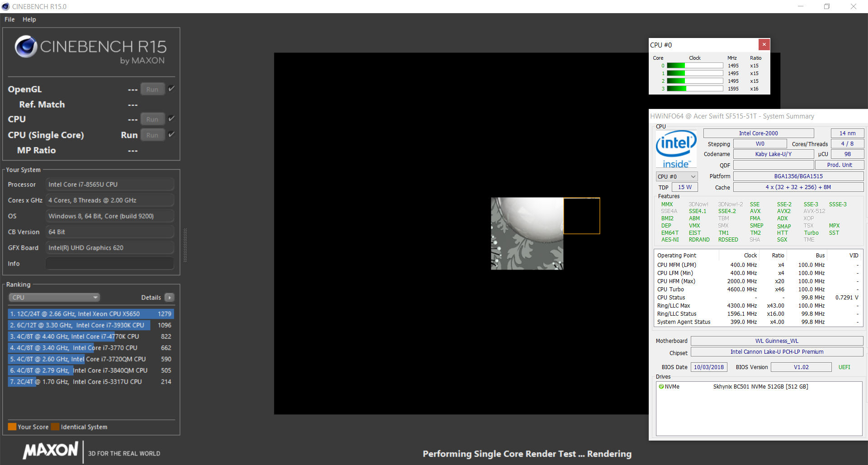The width and height of the screenshot is (868, 465).
Task: Toggle the CPU test checkbox
Action: click(171, 119)
